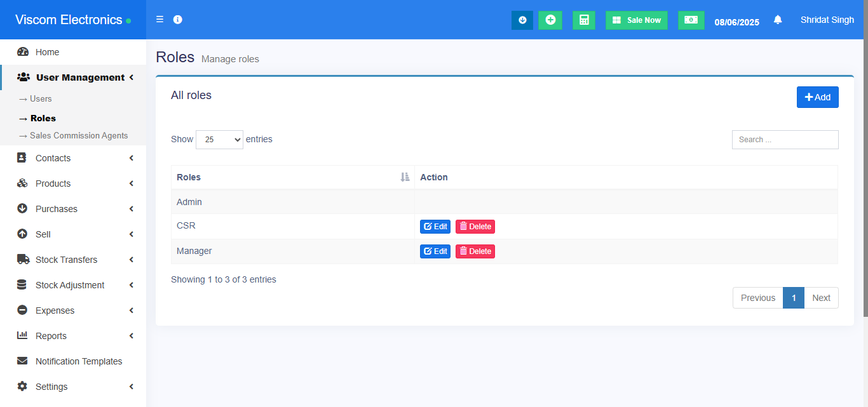Click the down-arrow download icon button
The image size is (868, 407).
pyautogui.click(x=522, y=20)
